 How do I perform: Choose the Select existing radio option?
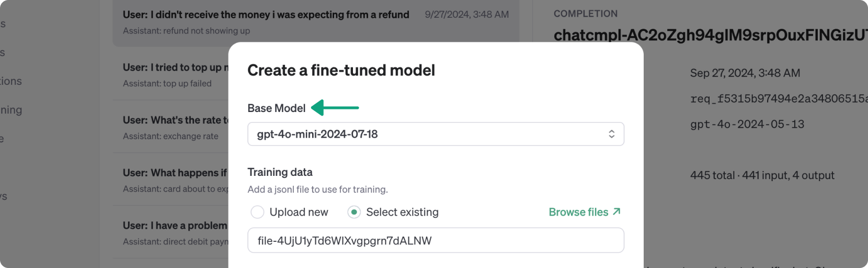(x=354, y=212)
